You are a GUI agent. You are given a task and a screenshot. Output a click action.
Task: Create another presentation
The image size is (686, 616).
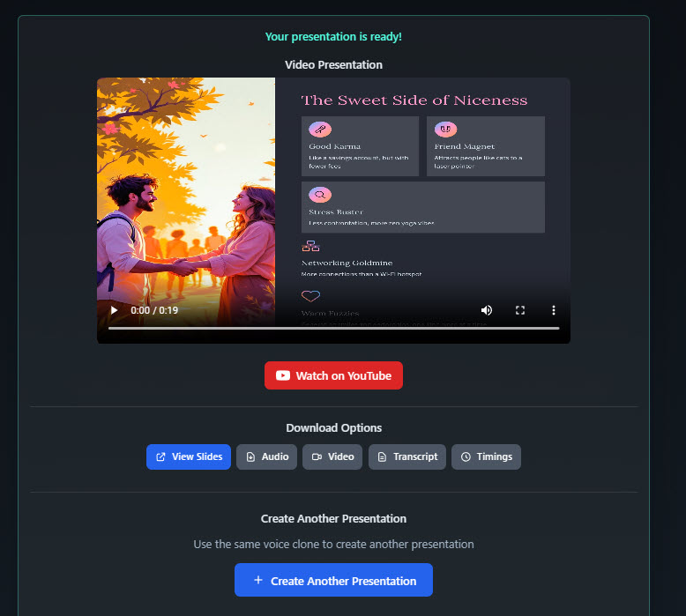pyautogui.click(x=333, y=581)
